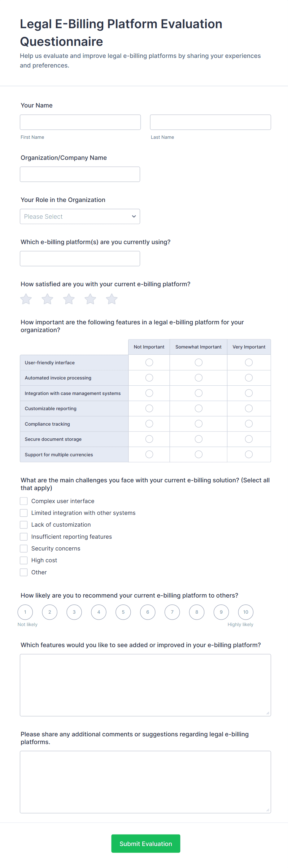Give a two-star satisfaction rating
The width and height of the screenshot is (288, 868).
click(x=47, y=299)
